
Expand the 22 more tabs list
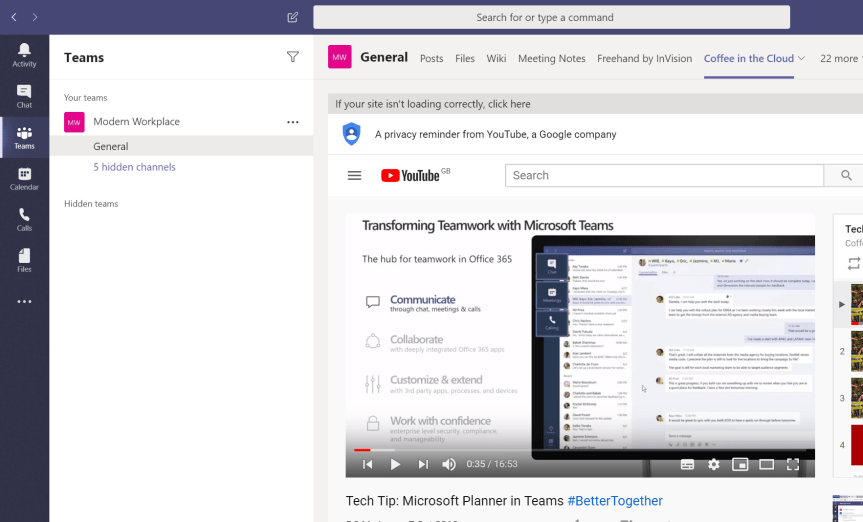(838, 58)
